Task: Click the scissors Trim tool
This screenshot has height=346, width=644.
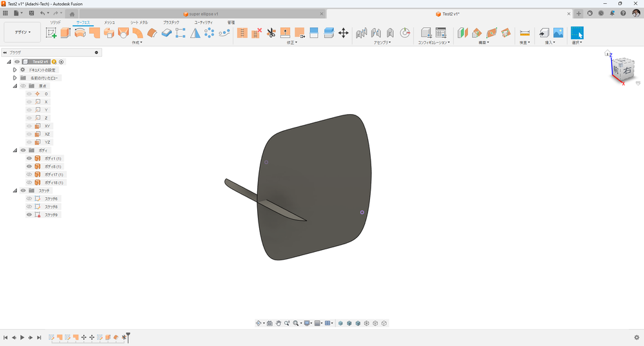Action: (x=271, y=33)
